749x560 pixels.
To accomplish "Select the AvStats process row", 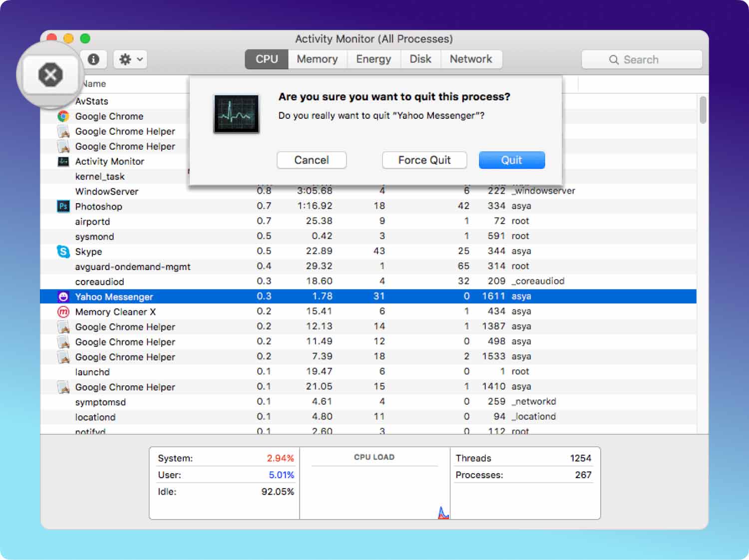I will pyautogui.click(x=91, y=101).
